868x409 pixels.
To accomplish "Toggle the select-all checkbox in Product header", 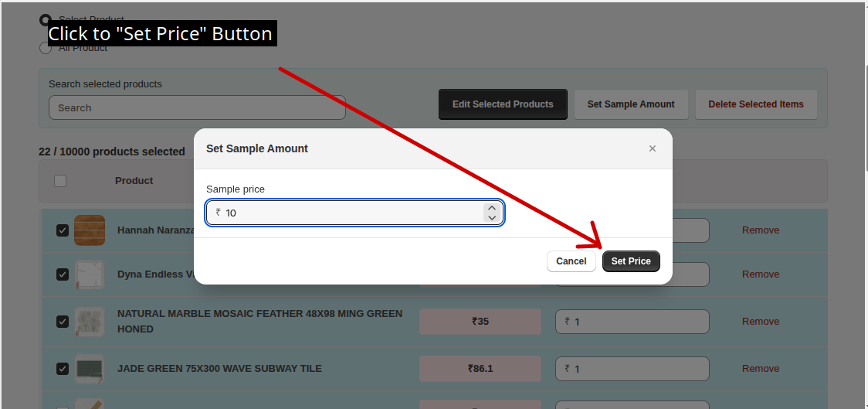I will pos(60,181).
